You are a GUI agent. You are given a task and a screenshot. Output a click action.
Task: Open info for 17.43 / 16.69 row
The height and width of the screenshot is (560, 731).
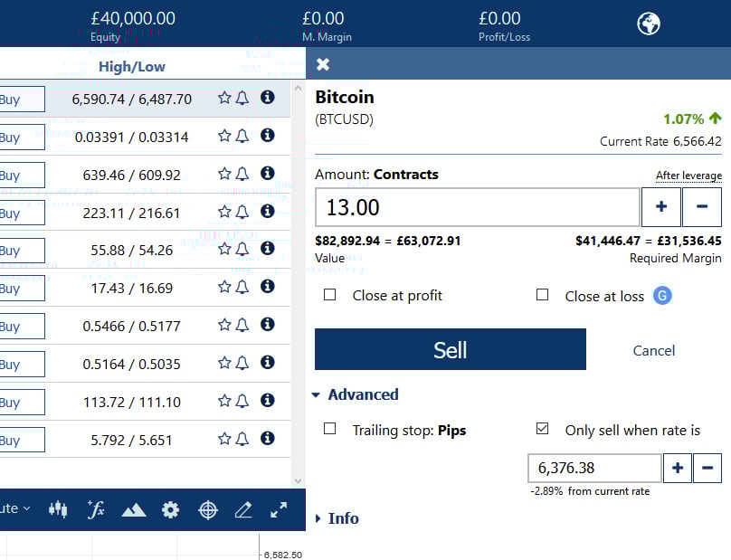click(x=267, y=286)
